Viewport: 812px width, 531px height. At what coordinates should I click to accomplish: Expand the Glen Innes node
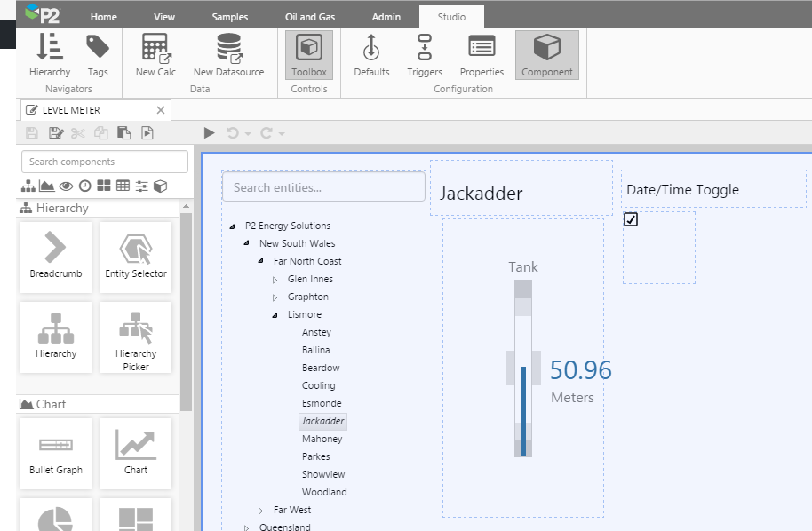pos(275,280)
